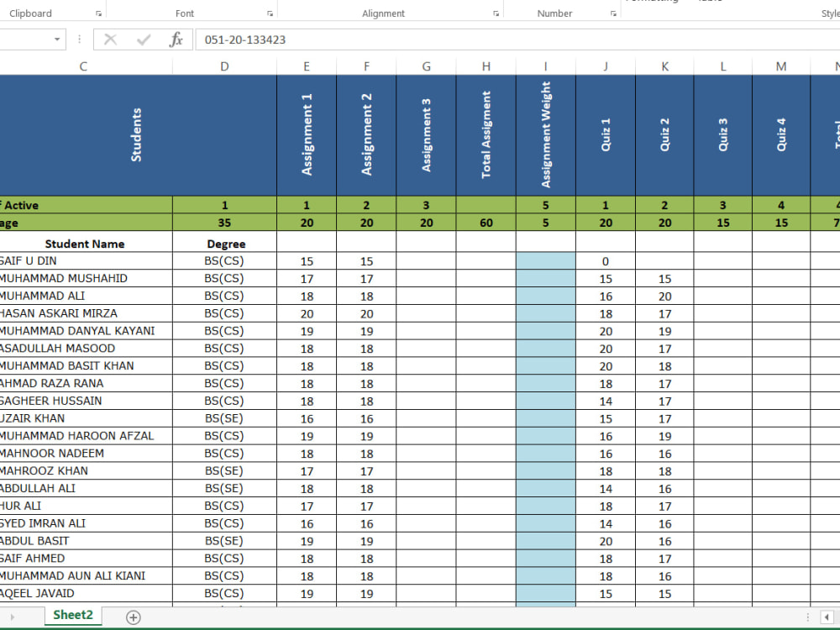
Task: Select total weightage cell showing 60
Action: point(486,223)
